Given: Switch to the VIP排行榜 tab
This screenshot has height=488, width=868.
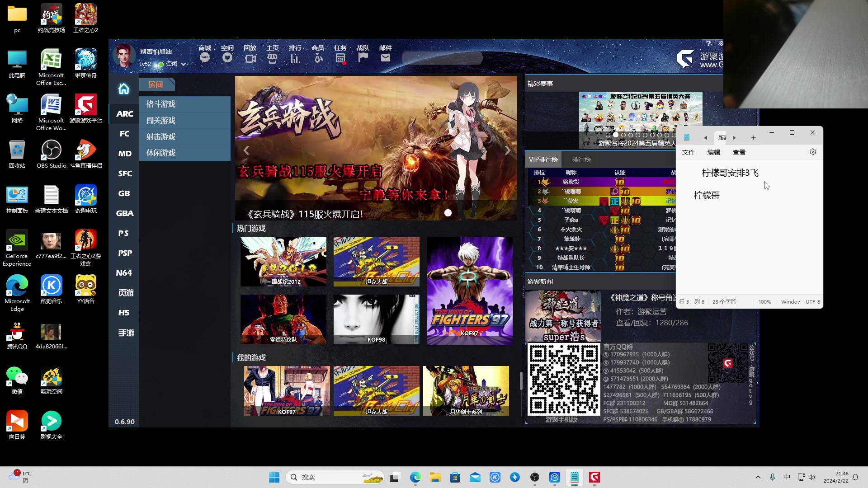Looking at the screenshot, I should (x=543, y=160).
